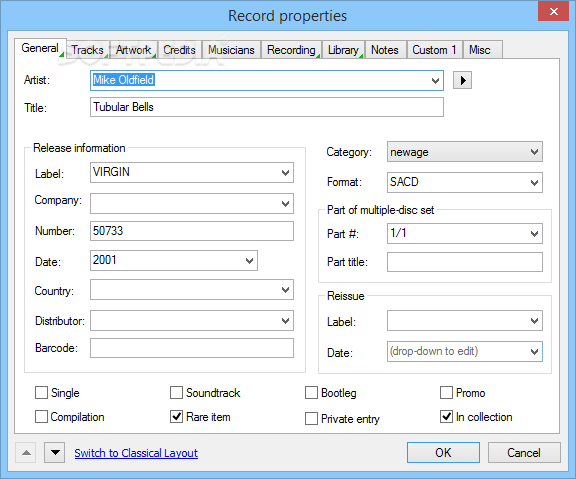The image size is (576, 479).
Task: Switch to the Tracks tab
Action: click(88, 50)
